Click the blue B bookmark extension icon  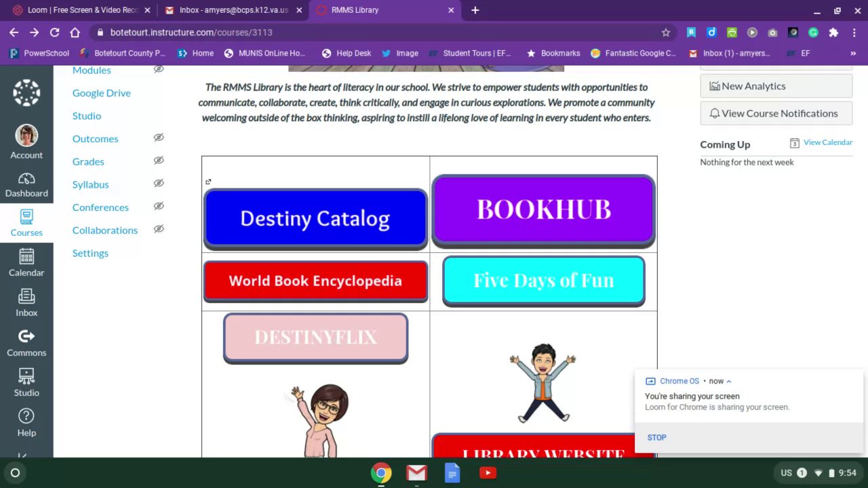pyautogui.click(x=691, y=33)
